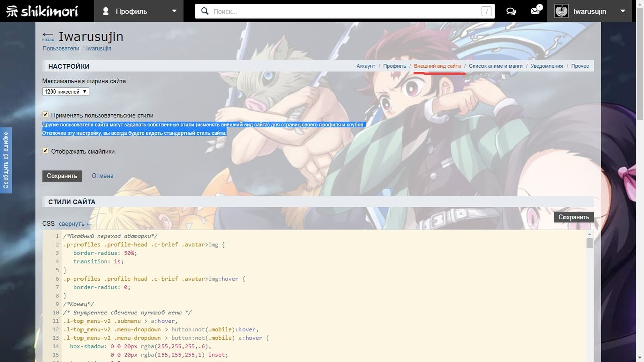
Task: Click the Iwarusujin user avatar thumbnail
Action: [x=561, y=11]
